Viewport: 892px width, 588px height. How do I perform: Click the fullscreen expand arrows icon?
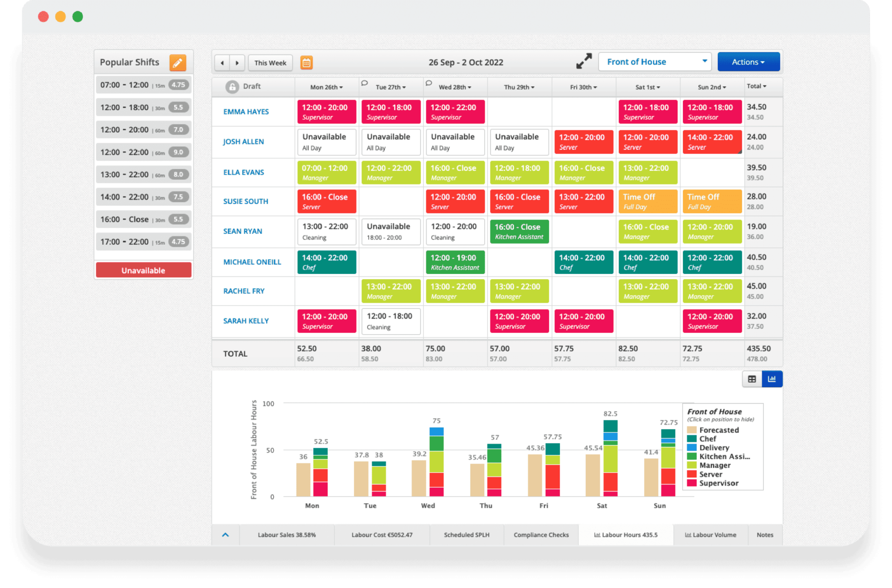point(584,61)
